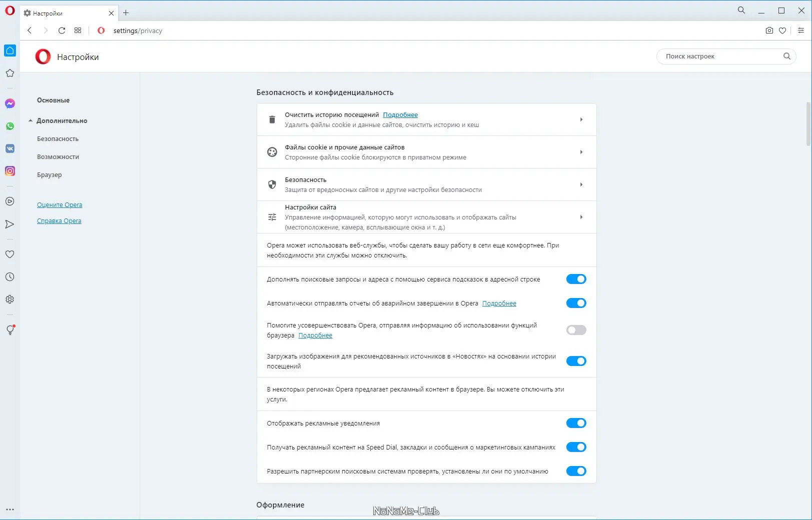Image resolution: width=812 pixels, height=520 pixels.
Task: Turn off advertising notifications
Action: (576, 422)
